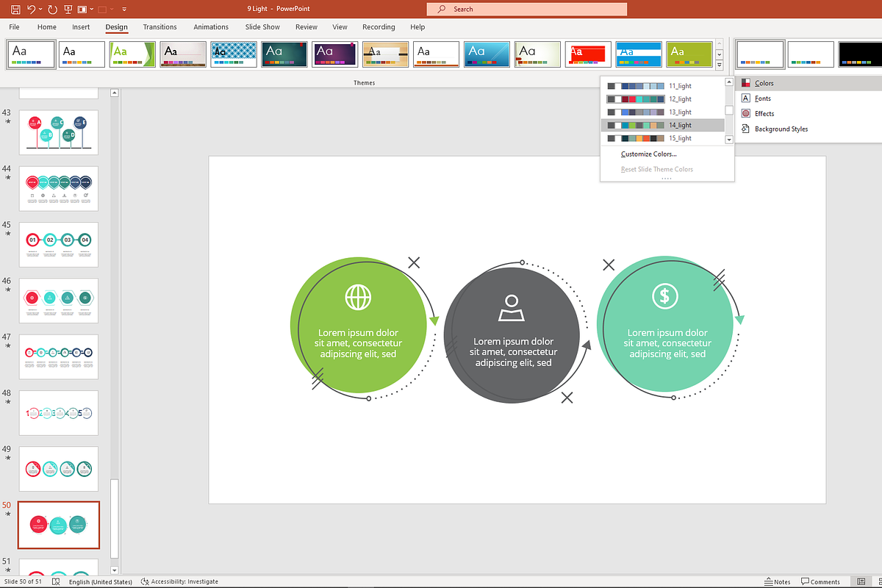The image size is (882, 588).
Task: Click the color list up arrow
Action: [729, 82]
